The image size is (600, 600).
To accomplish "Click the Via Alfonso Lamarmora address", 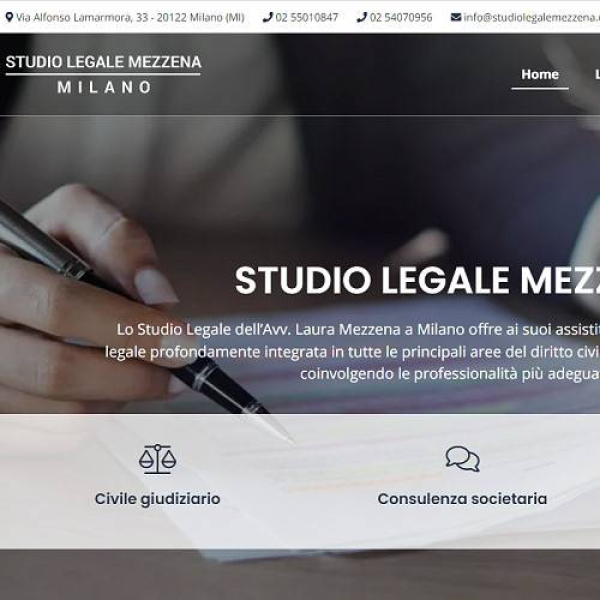I will [x=130, y=18].
